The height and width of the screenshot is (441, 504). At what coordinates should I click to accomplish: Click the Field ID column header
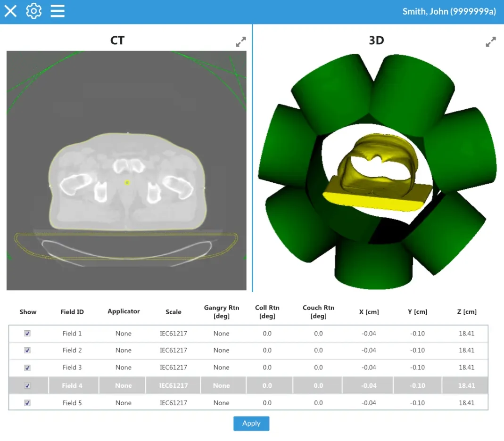72,312
